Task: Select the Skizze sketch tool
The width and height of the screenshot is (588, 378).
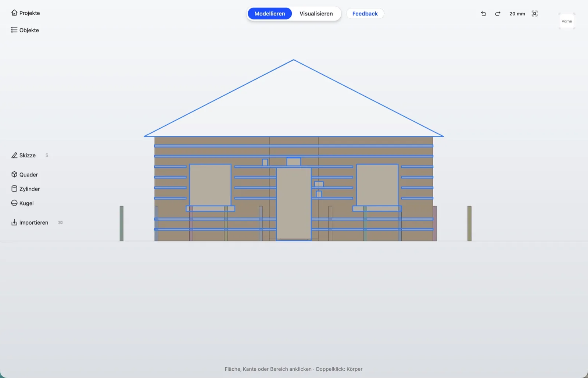Action: (24, 155)
